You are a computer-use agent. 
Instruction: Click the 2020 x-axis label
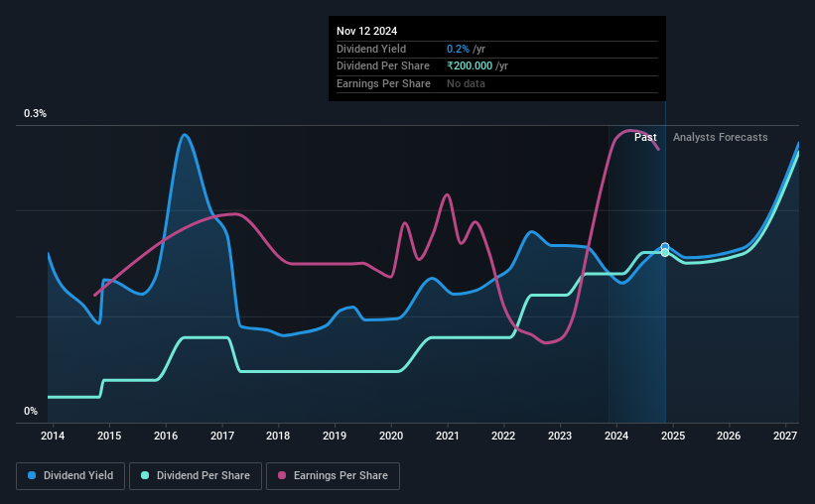pyautogui.click(x=391, y=436)
